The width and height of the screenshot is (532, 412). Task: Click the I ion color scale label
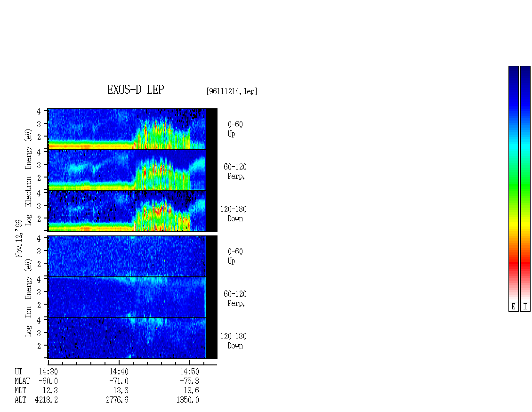[x=525, y=307]
